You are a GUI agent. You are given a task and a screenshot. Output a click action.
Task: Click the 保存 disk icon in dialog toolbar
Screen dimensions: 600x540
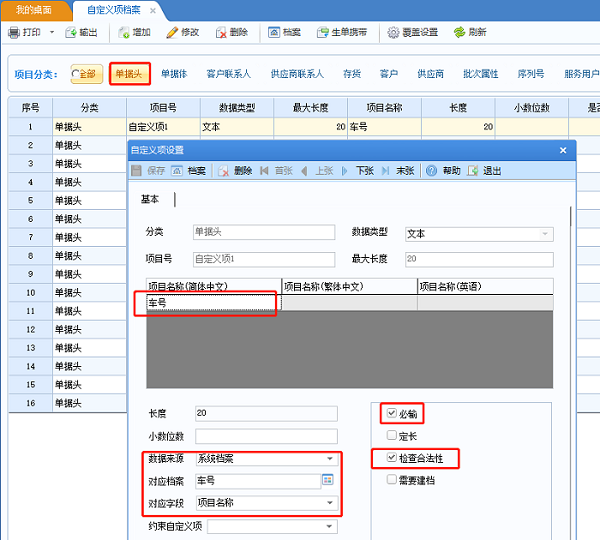pos(137,171)
